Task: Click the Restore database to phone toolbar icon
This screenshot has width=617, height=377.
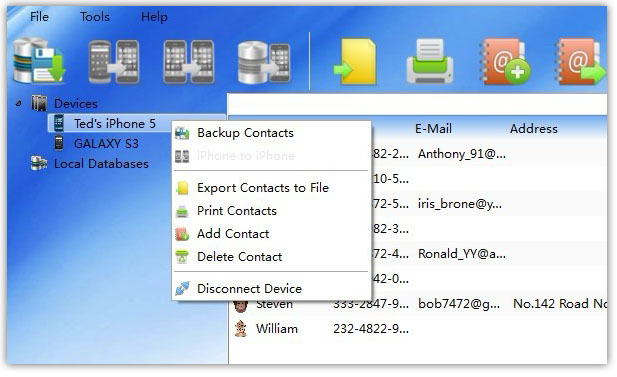Action: [x=264, y=62]
